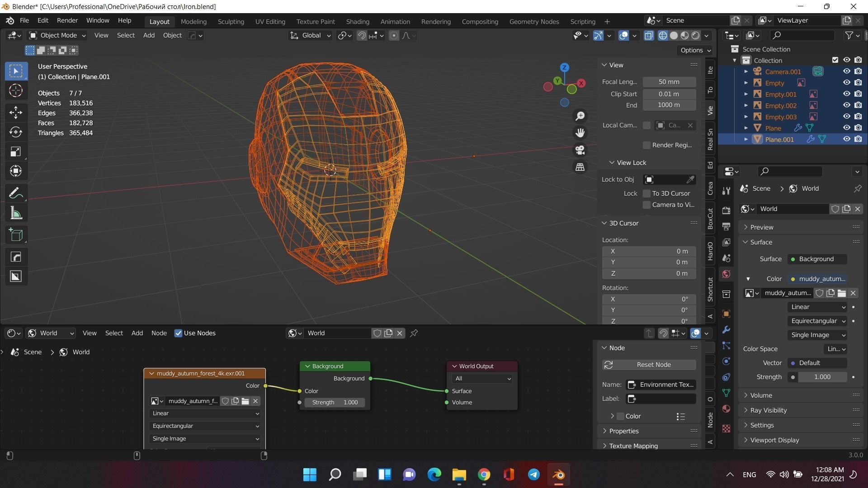
Task: Open Modifier properties wrench tab
Action: (726, 330)
